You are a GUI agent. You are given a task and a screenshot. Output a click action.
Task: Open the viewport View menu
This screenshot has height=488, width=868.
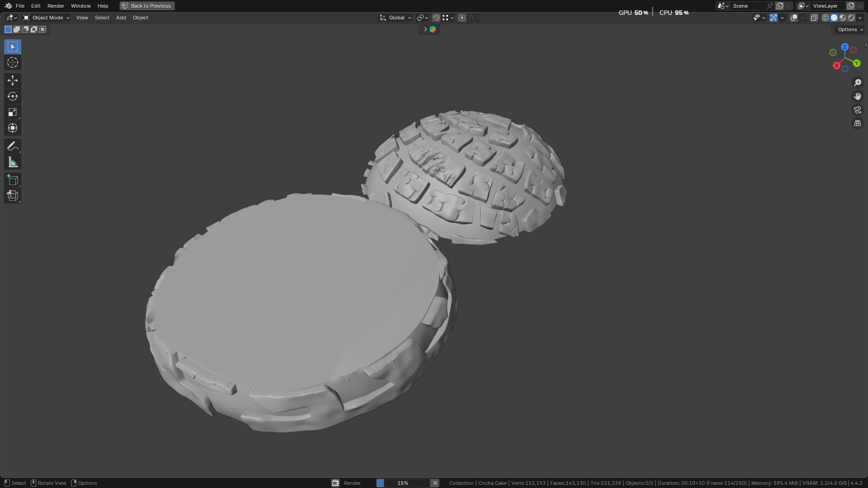[x=82, y=18]
